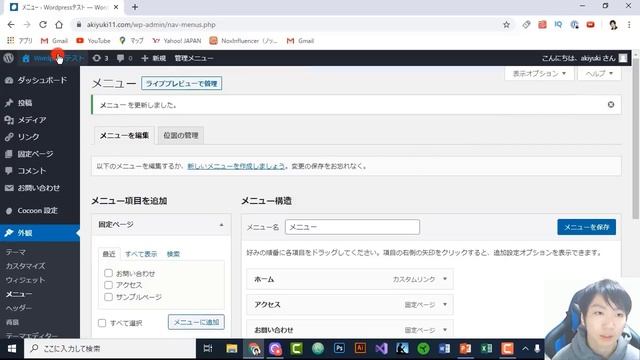Screen dimensions: 640x360
Task: Check アクセス page checkbox
Action: (x=108, y=285)
